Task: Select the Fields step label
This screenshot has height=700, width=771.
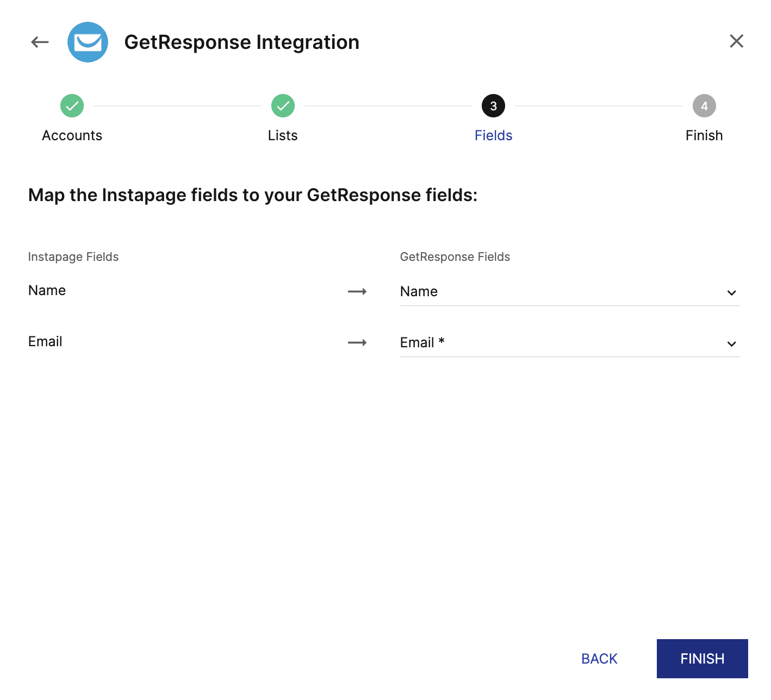Action: pos(493,135)
